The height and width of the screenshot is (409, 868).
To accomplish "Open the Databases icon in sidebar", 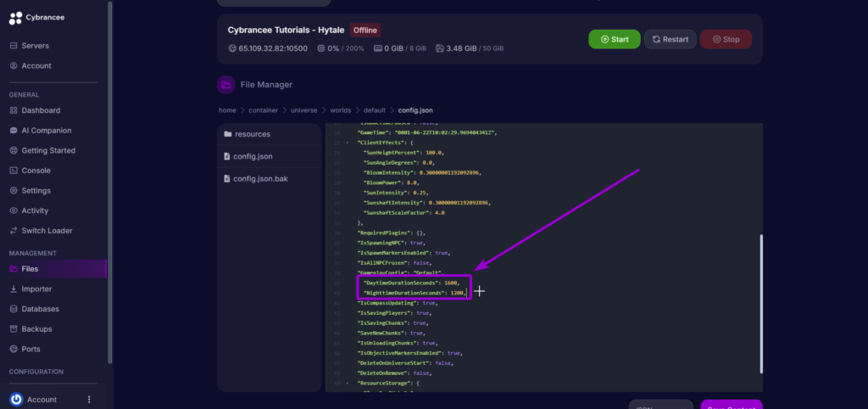I will (x=14, y=309).
